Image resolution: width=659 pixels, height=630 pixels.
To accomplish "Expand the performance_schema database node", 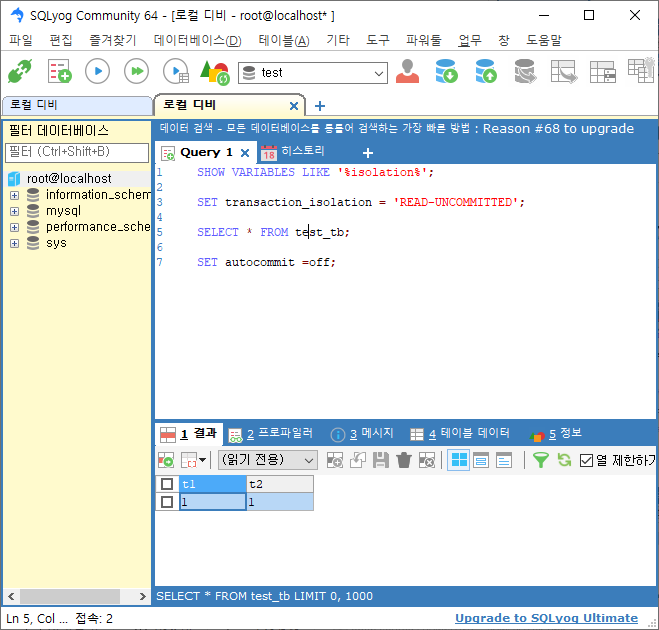I will coord(15,227).
